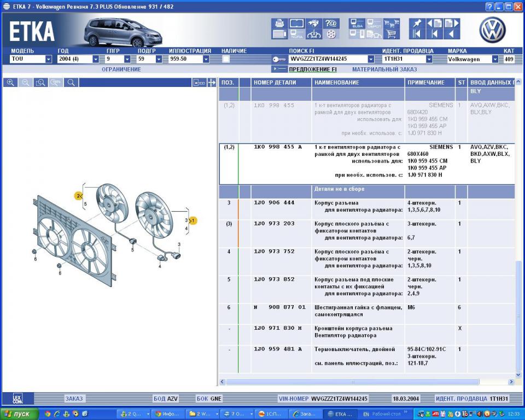Click the information figure icon

(x=314, y=34)
